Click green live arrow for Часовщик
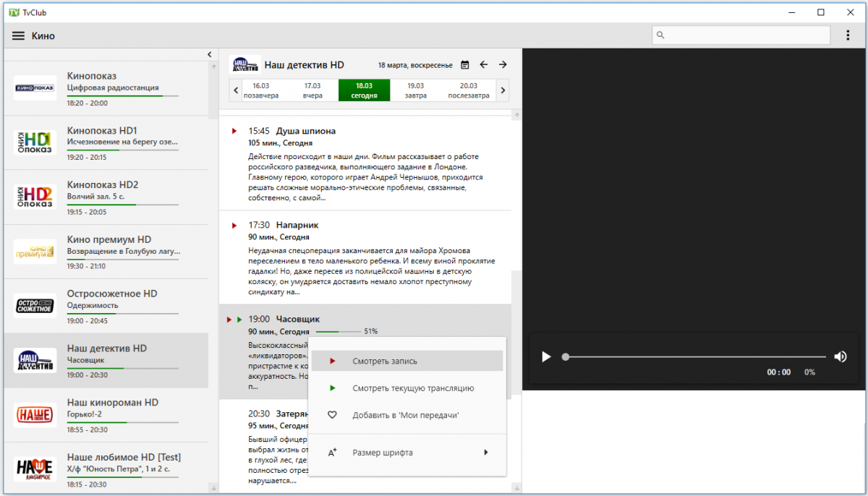Screen dimensions: 868x496 [x=239, y=319]
